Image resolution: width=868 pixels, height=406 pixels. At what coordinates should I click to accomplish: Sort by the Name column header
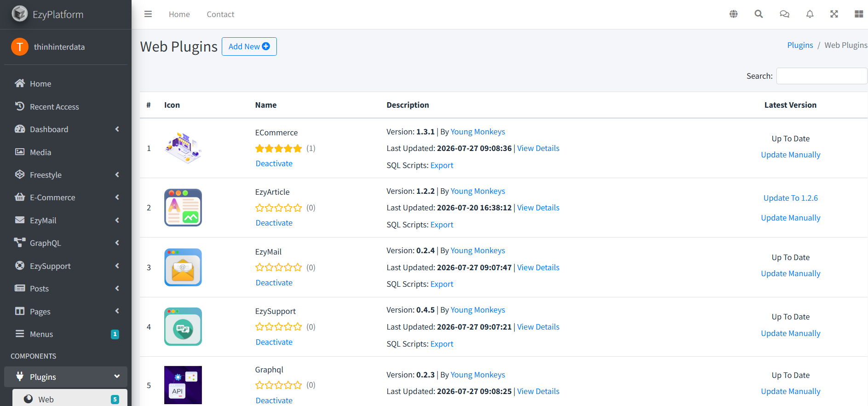(x=266, y=105)
